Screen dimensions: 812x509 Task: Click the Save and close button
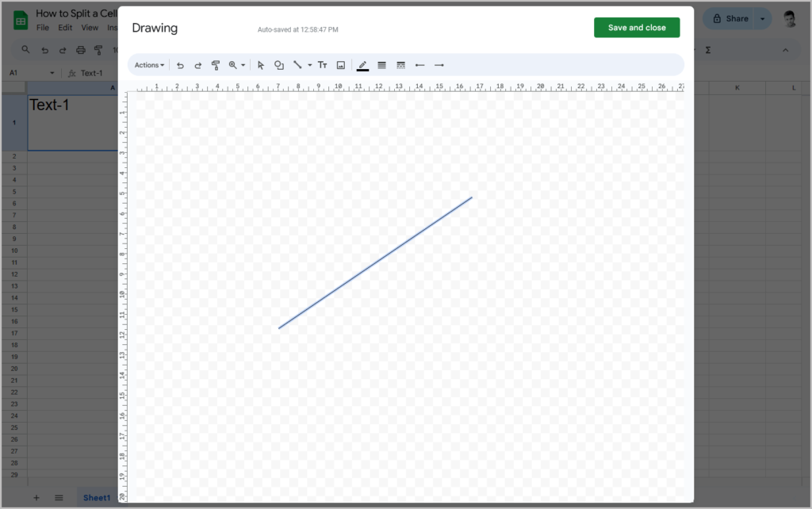pyautogui.click(x=637, y=28)
